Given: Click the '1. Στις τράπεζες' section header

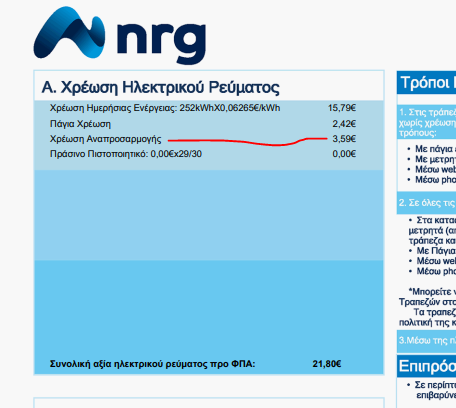Looking at the screenshot, I should (x=426, y=123).
